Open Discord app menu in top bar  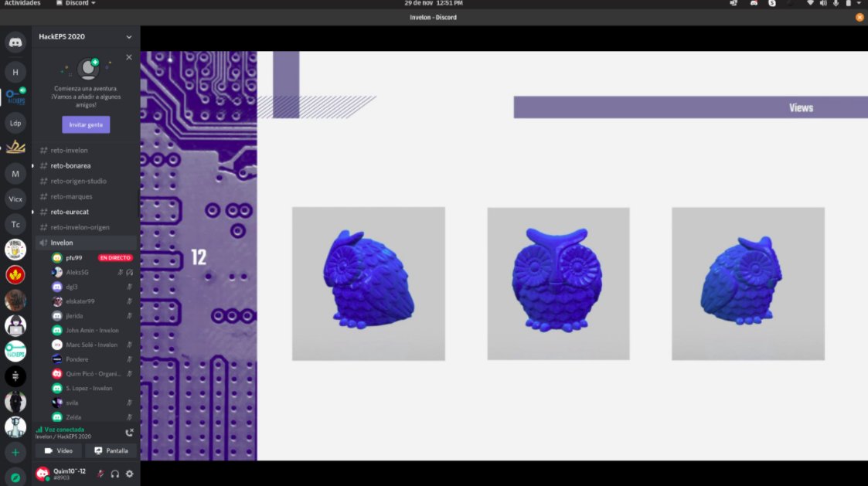point(76,3)
